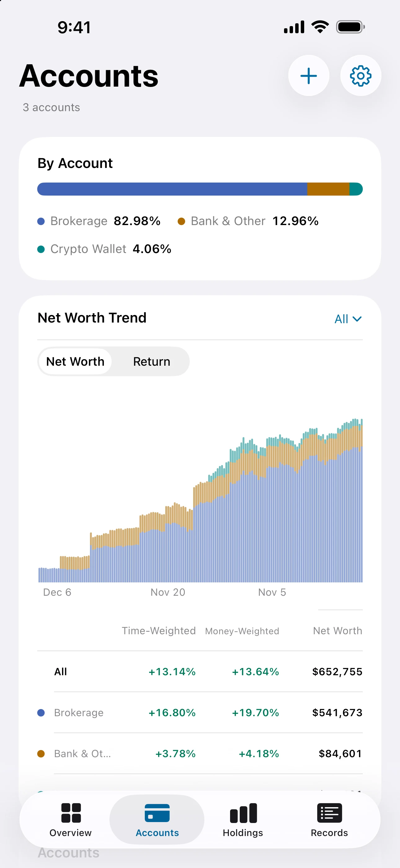
Task: Select the Money-Weighted column header
Action: coord(242,631)
